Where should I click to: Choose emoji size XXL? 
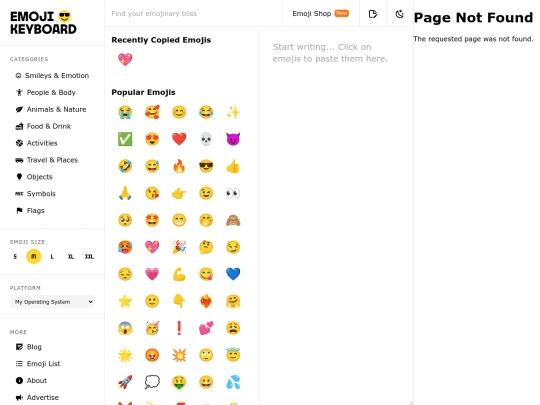tap(89, 257)
